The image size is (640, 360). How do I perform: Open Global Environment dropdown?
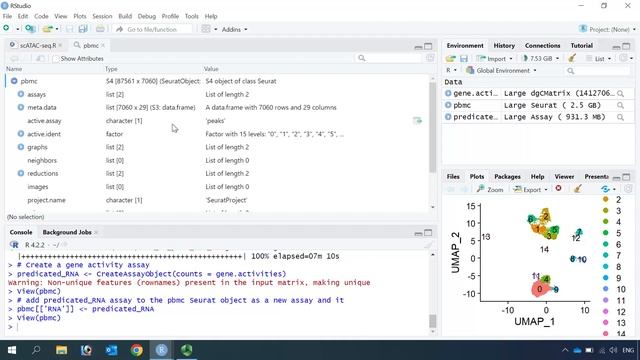[502, 71]
